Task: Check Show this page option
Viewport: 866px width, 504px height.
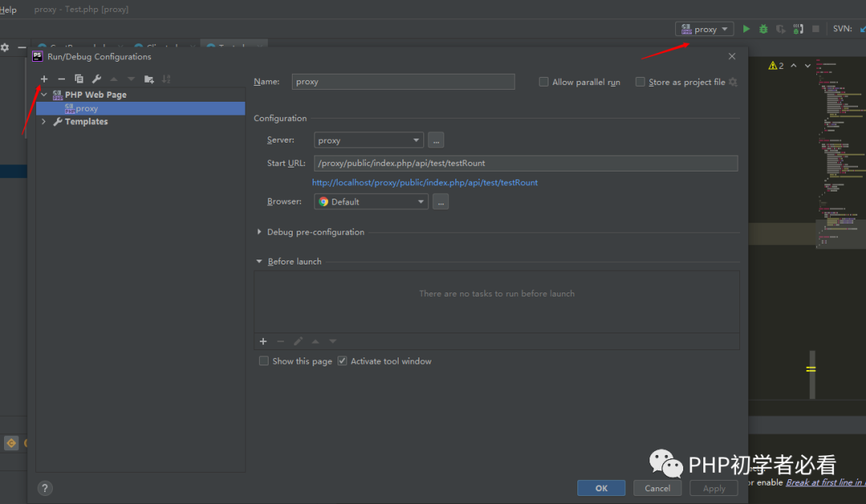Action: pos(264,361)
